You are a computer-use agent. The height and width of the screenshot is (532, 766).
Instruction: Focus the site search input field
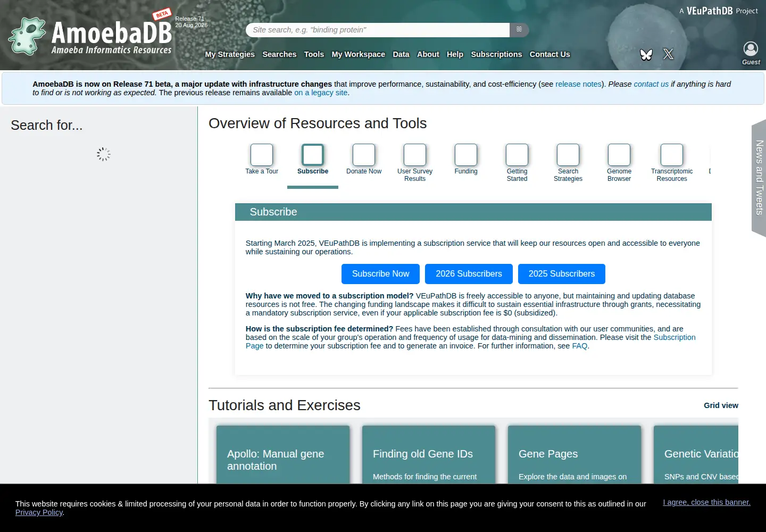[x=378, y=30]
